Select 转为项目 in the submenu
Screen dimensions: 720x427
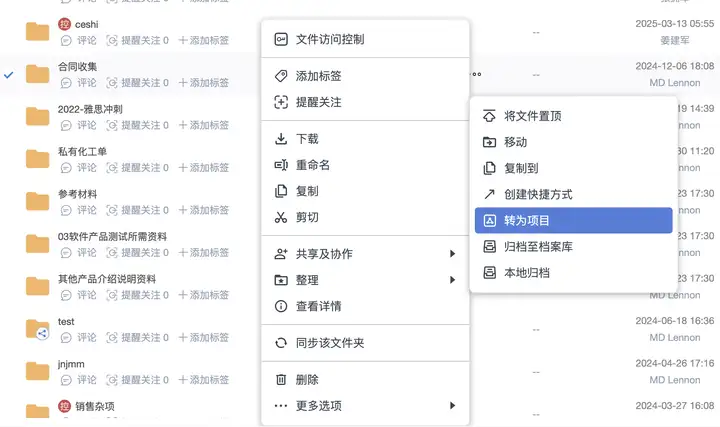(574, 220)
